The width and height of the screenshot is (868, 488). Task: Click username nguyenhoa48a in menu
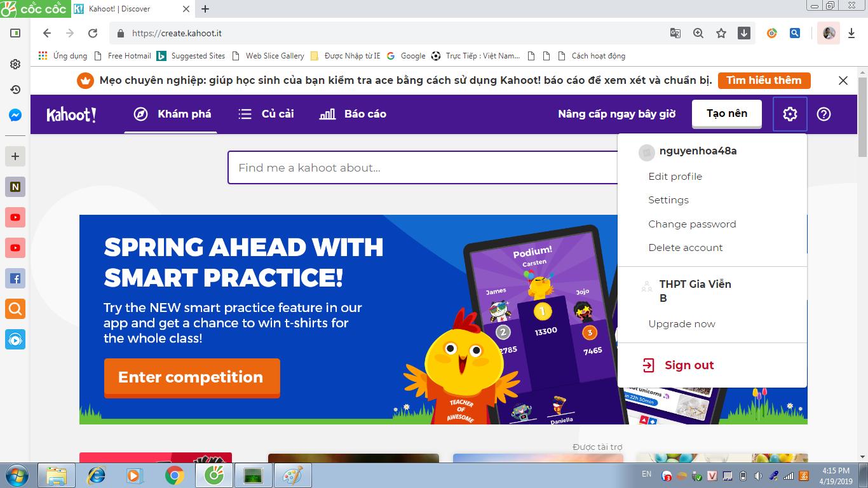698,151
